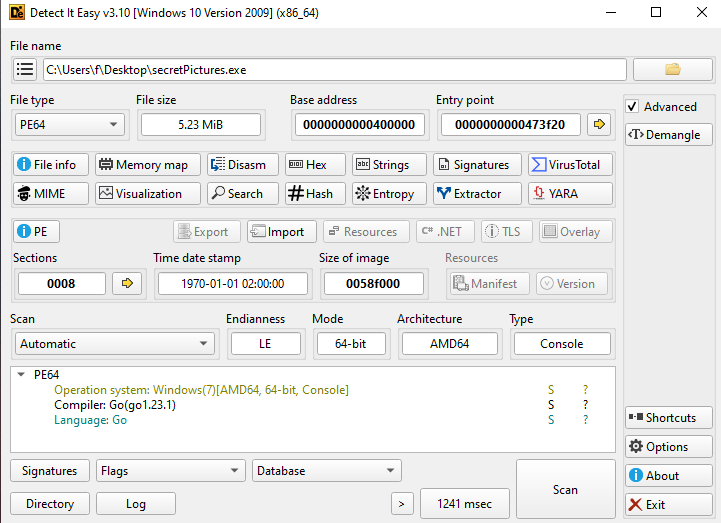Open the Flags dropdown
Screen dimensions: 721x523
(x=170, y=471)
